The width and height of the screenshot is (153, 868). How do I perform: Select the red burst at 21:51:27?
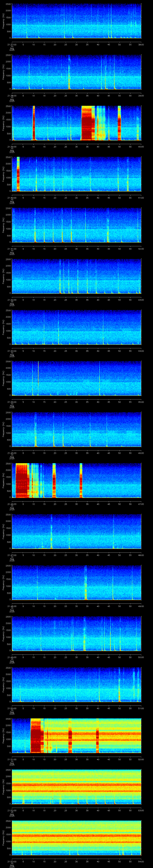point(70,736)
